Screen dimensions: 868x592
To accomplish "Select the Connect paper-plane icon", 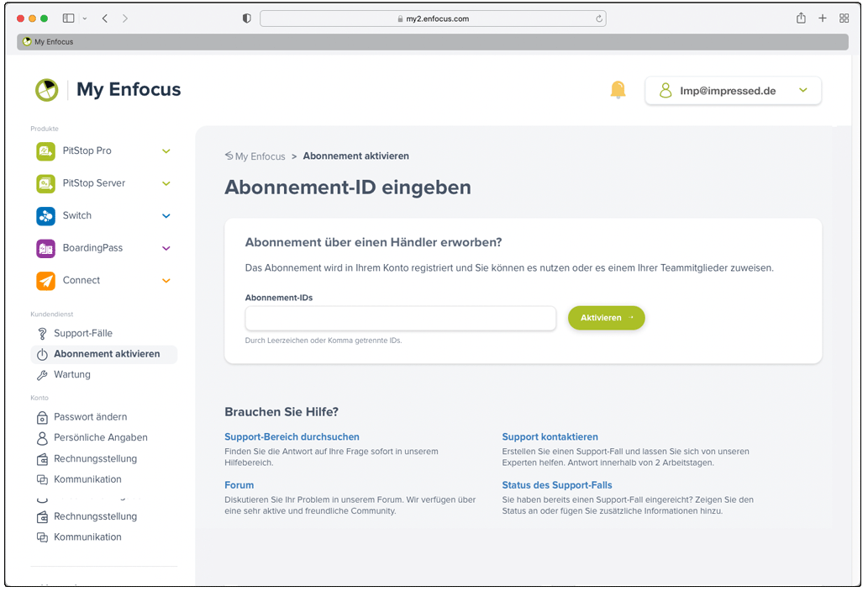I will pos(45,280).
